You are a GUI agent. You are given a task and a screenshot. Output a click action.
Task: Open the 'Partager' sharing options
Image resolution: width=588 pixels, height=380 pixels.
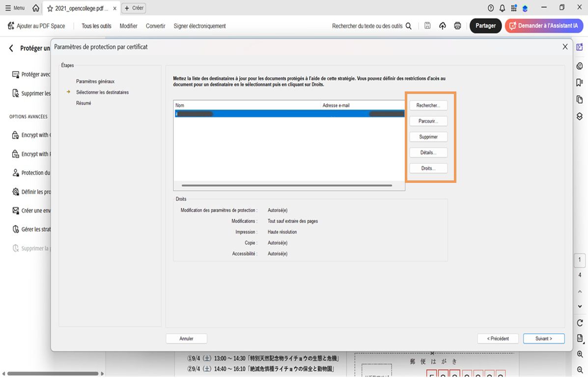point(485,26)
